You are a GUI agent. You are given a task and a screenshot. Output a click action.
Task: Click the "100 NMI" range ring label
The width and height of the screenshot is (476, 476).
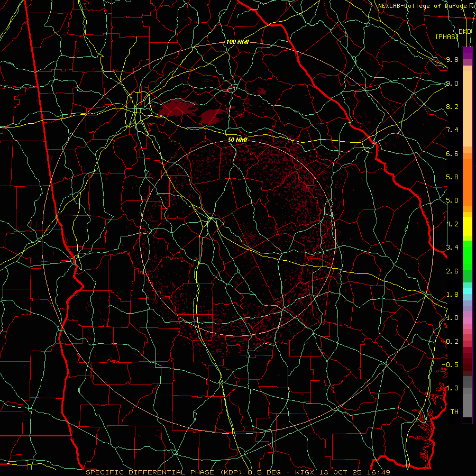(x=237, y=42)
